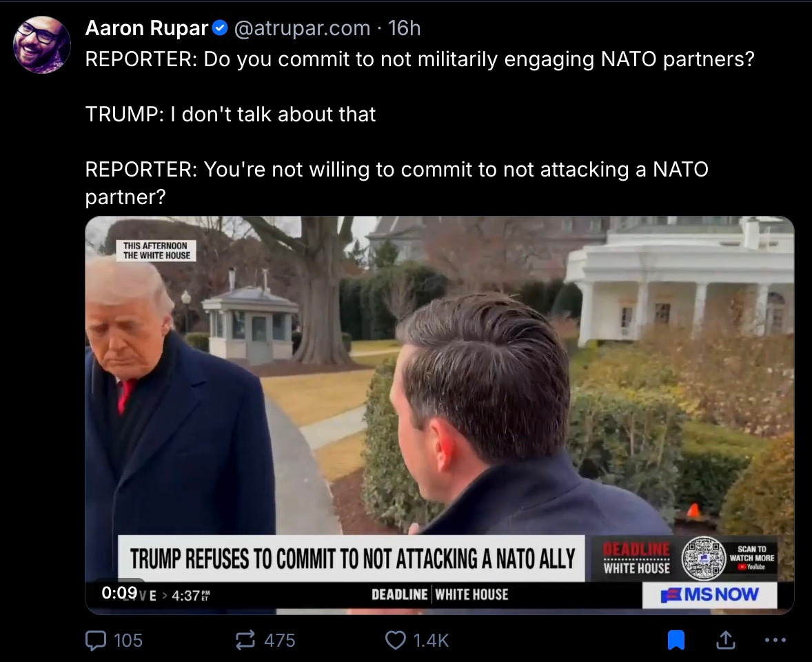Click the QR code in the video
812x662 pixels.
(703, 558)
